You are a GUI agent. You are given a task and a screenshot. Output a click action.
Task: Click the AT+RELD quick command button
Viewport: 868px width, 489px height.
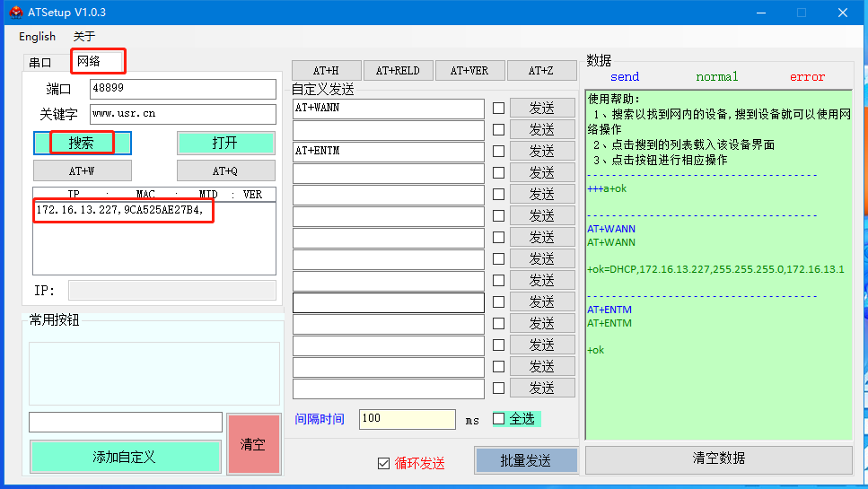[398, 71]
